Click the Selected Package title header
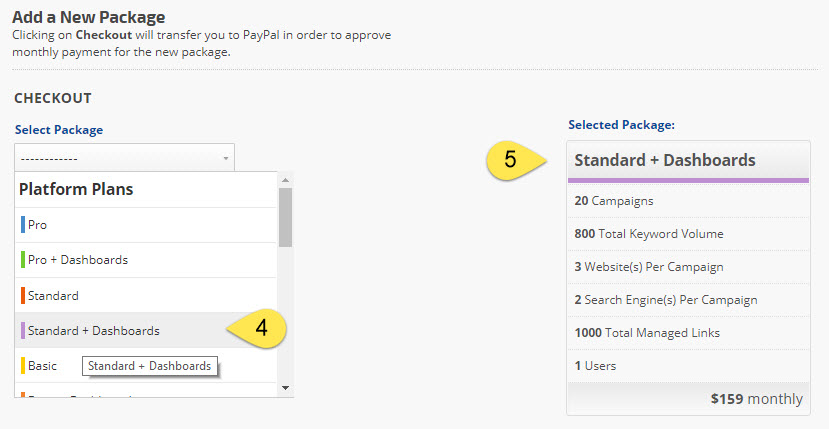 click(665, 160)
